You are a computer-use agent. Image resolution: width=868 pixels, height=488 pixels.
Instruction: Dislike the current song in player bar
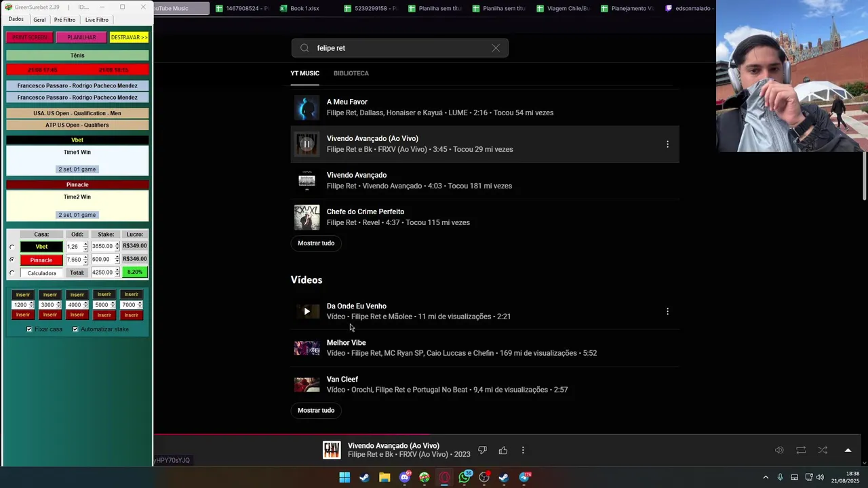483,450
